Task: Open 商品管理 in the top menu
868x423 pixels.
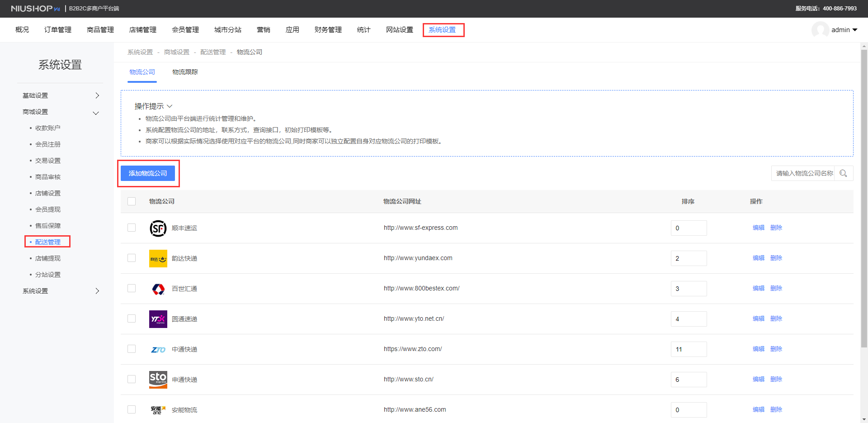Action: click(x=100, y=30)
